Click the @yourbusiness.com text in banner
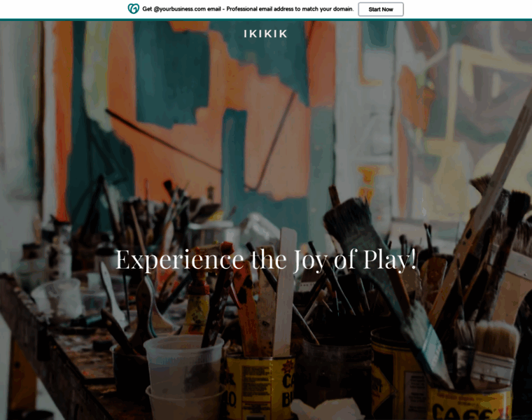Image resolution: width=532 pixels, height=420 pixels. click(x=179, y=9)
